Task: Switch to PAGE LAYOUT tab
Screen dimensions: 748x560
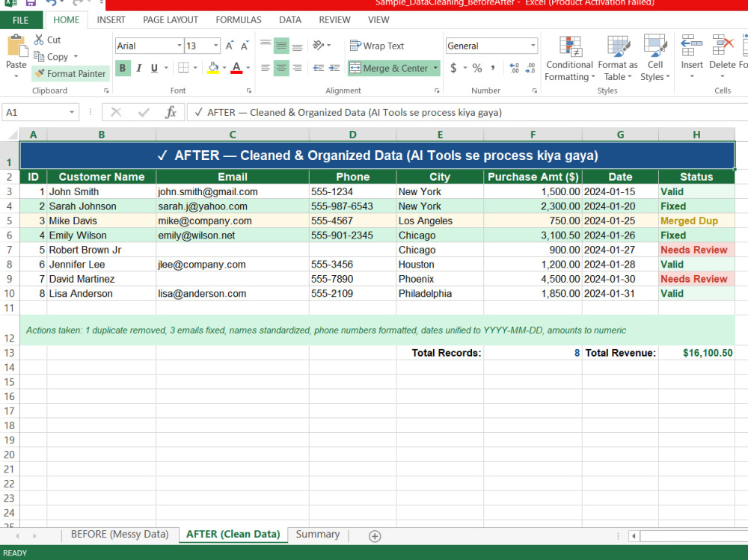Action: click(171, 20)
